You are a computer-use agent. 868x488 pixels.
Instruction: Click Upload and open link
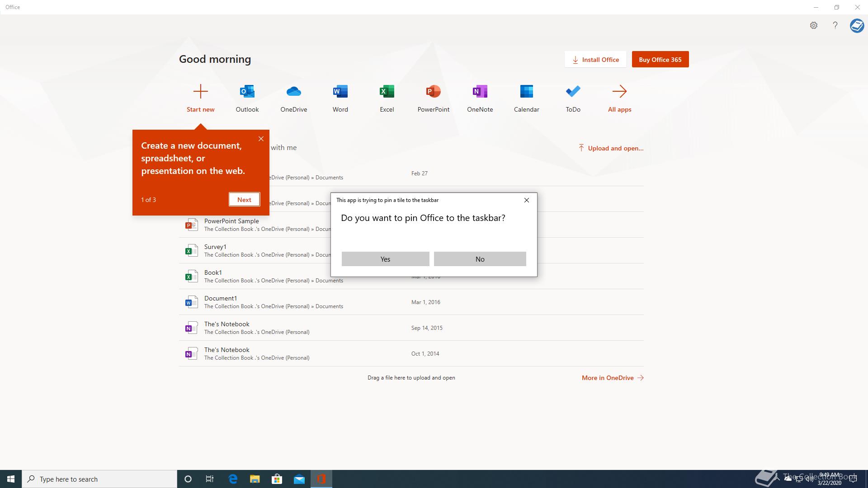click(611, 148)
